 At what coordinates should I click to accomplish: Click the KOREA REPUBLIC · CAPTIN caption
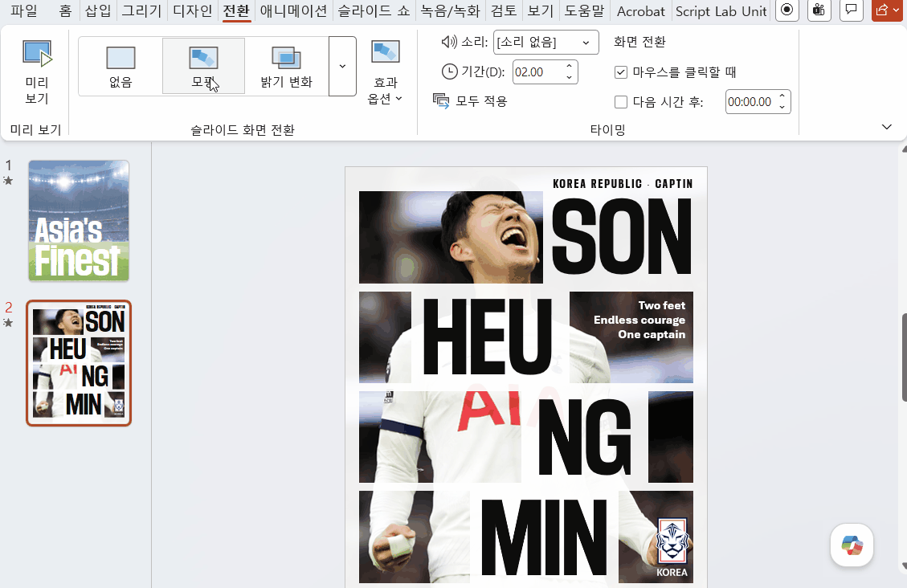click(623, 184)
